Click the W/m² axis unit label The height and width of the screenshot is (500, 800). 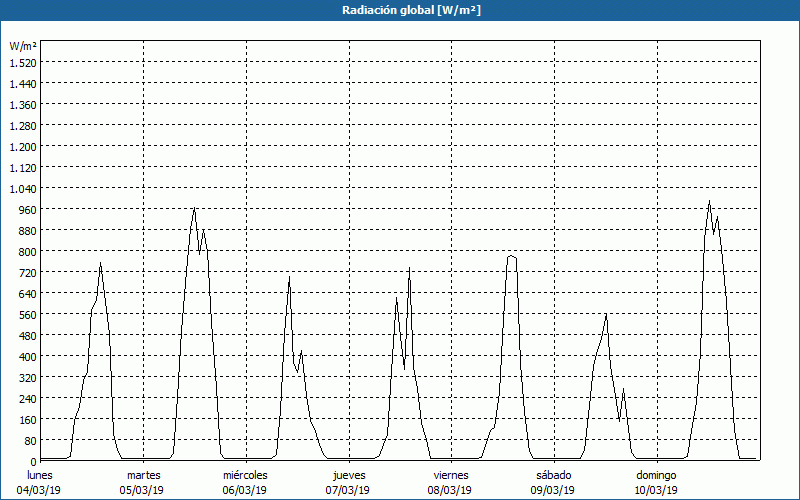(x=23, y=46)
